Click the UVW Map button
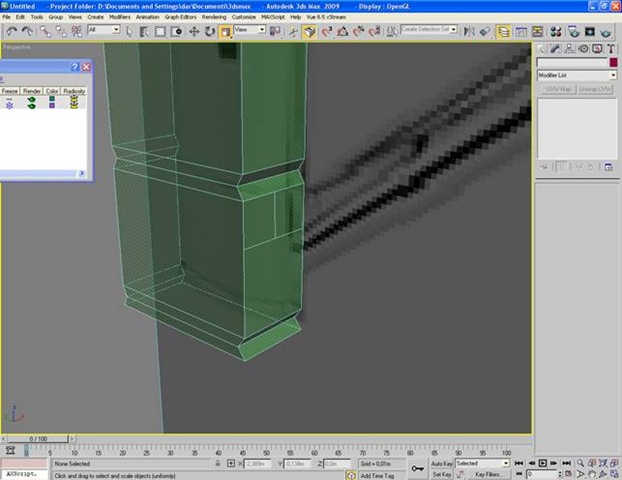622x480 pixels. [x=557, y=89]
